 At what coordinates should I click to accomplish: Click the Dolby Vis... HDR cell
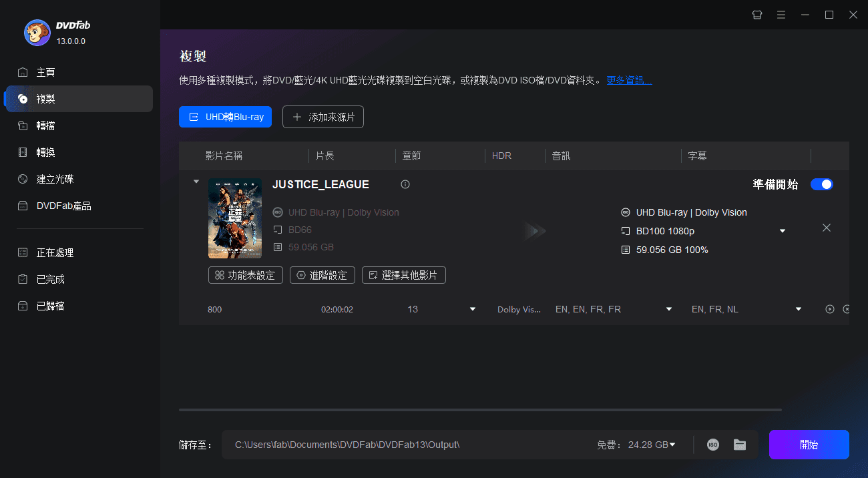click(519, 310)
